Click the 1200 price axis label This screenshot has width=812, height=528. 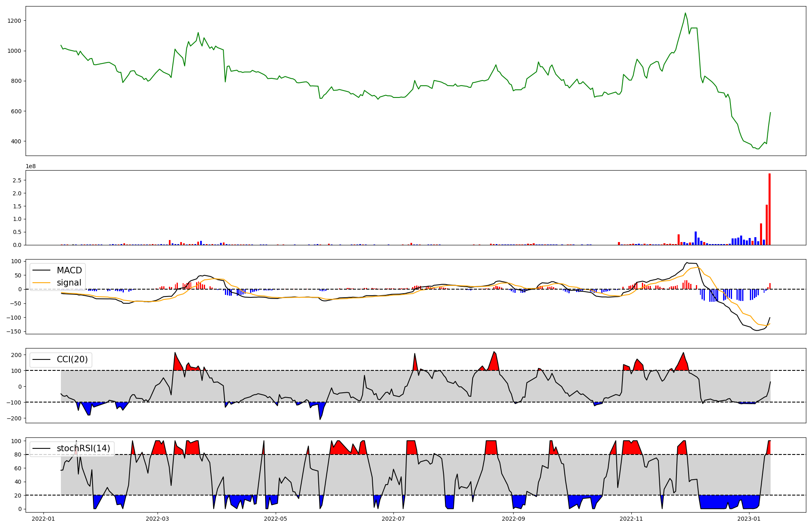[14, 21]
